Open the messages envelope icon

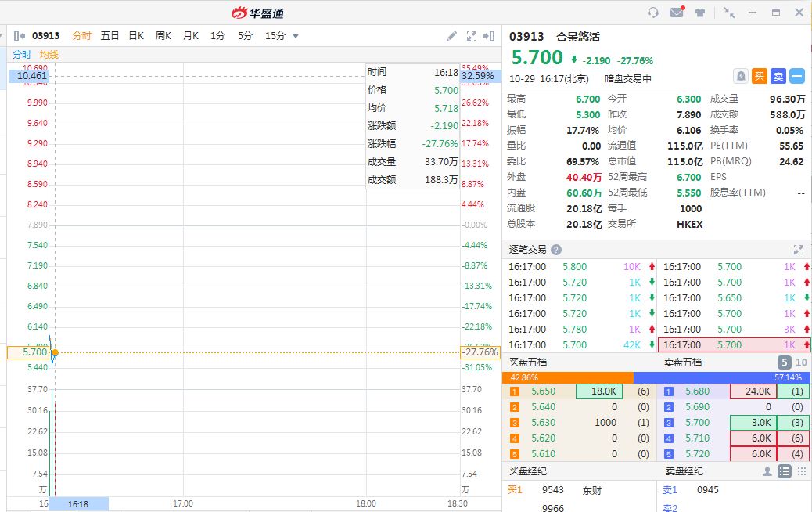click(x=677, y=13)
